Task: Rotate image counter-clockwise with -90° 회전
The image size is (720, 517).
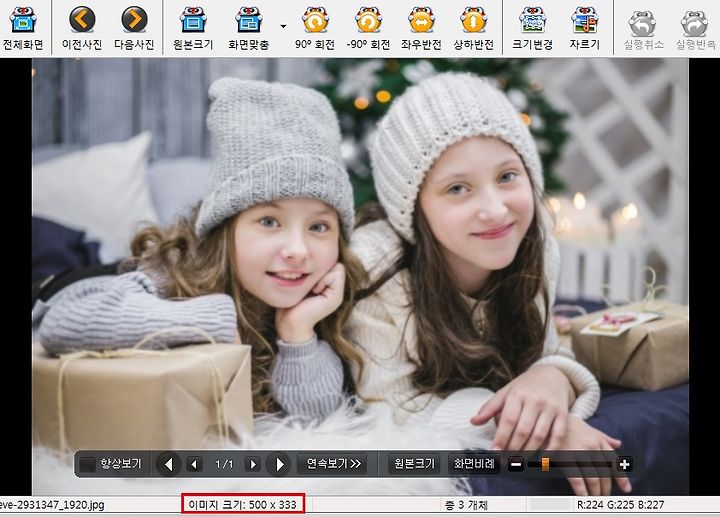Action: [368, 28]
